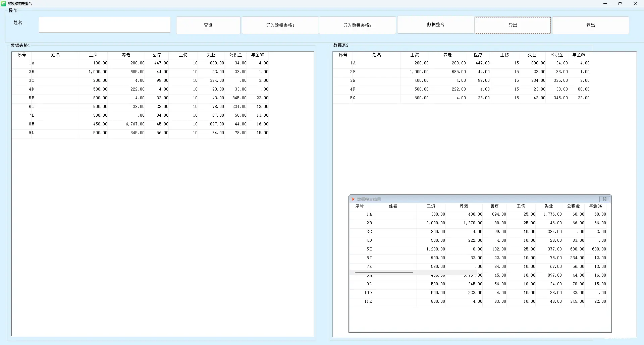Screen dimensions: 644x345
Task: Click the app icon in title bar
Action: (x=3, y=3)
